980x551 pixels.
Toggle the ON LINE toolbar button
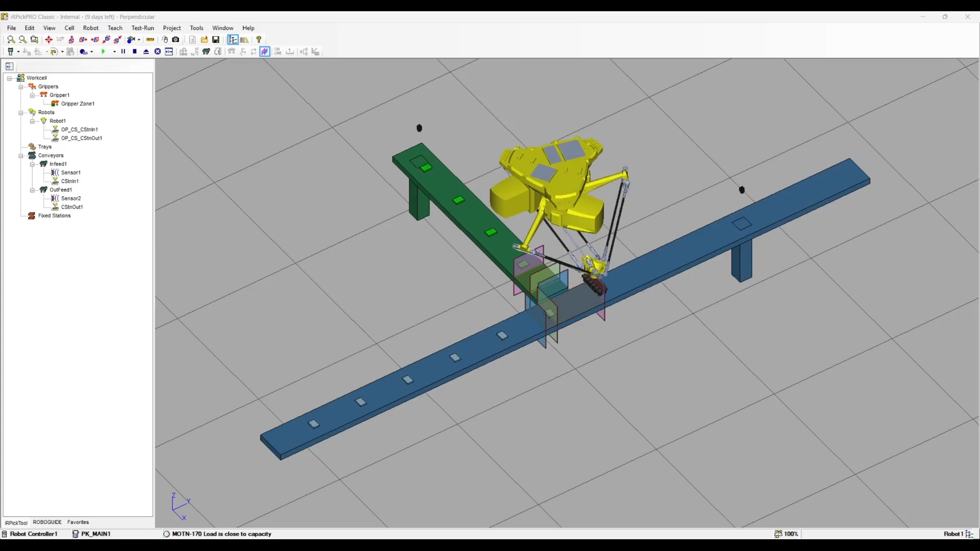click(278, 52)
